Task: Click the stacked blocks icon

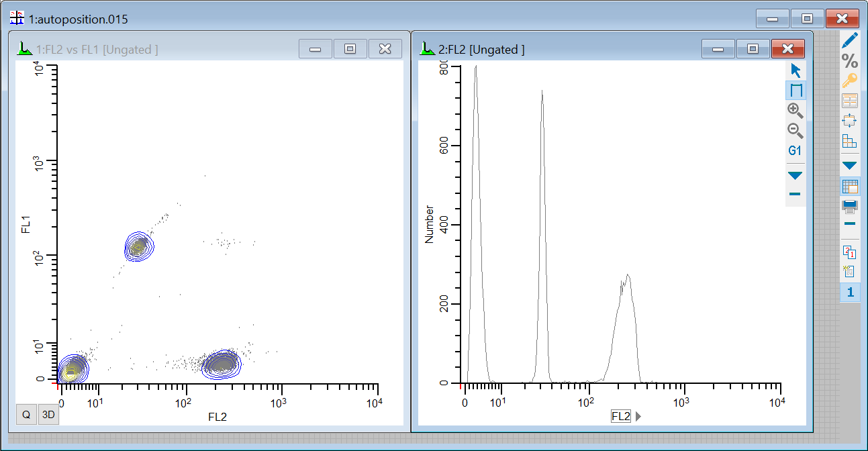Action: click(x=850, y=141)
